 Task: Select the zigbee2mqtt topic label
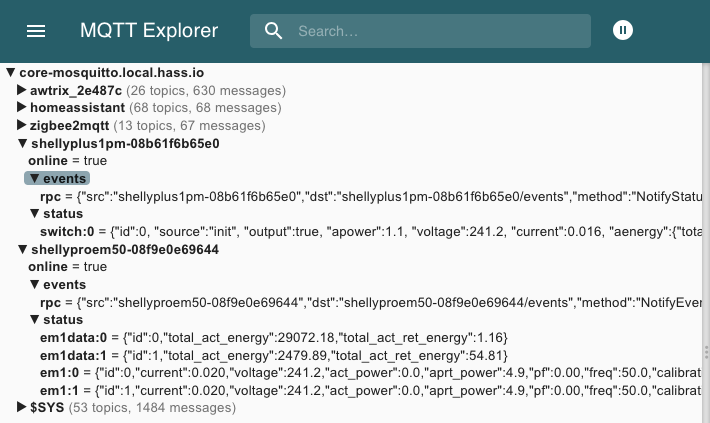point(69,125)
